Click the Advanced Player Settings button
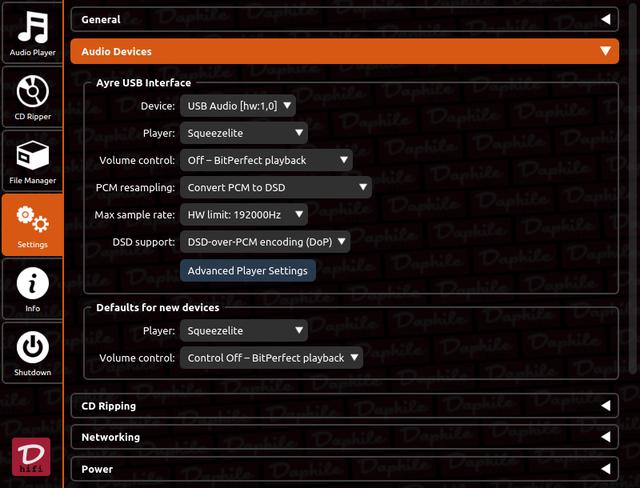 click(248, 271)
